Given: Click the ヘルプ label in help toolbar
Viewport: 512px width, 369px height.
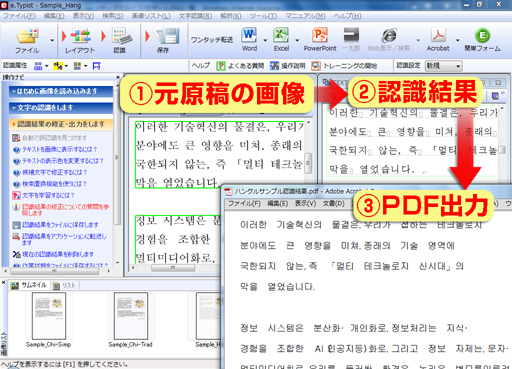Looking at the screenshot, I should click(x=201, y=66).
